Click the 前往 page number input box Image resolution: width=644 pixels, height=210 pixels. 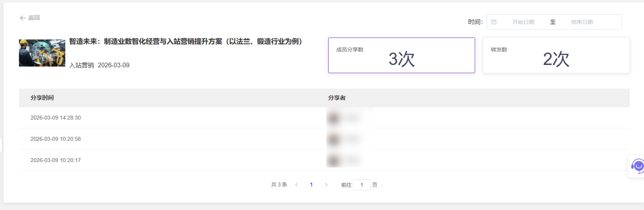[362, 185]
